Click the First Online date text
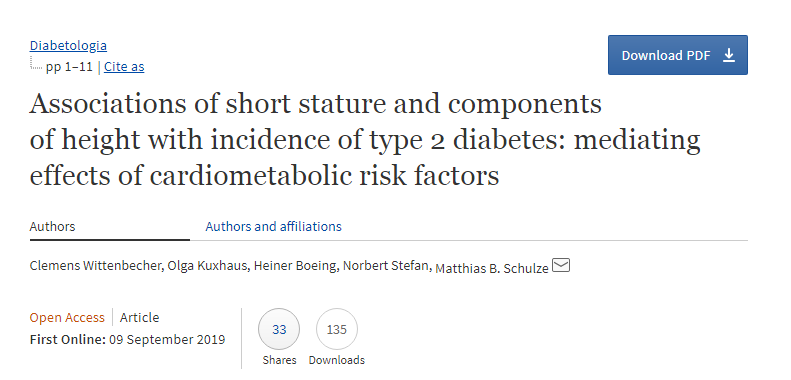Image resolution: width=791 pixels, height=380 pixels. click(128, 339)
